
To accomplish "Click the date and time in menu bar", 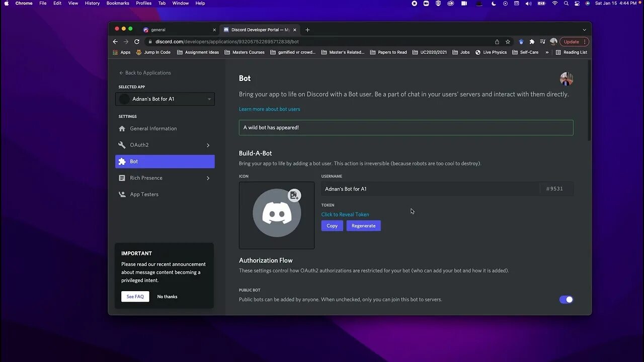I will (615, 3).
